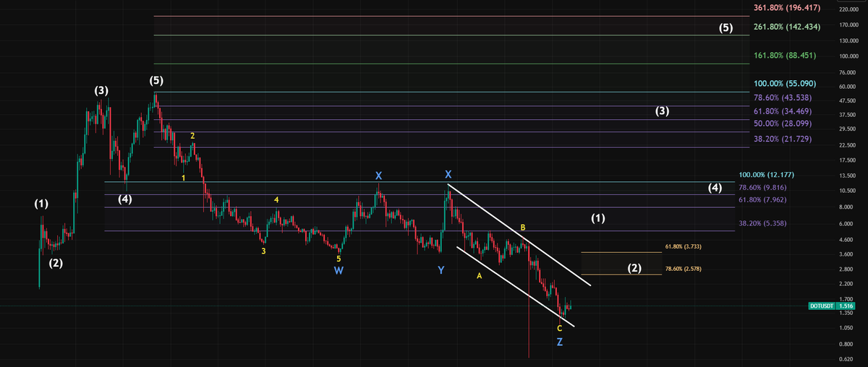Click 13.500 on the price axis
Screen dimensions: 868x367
[847, 176]
